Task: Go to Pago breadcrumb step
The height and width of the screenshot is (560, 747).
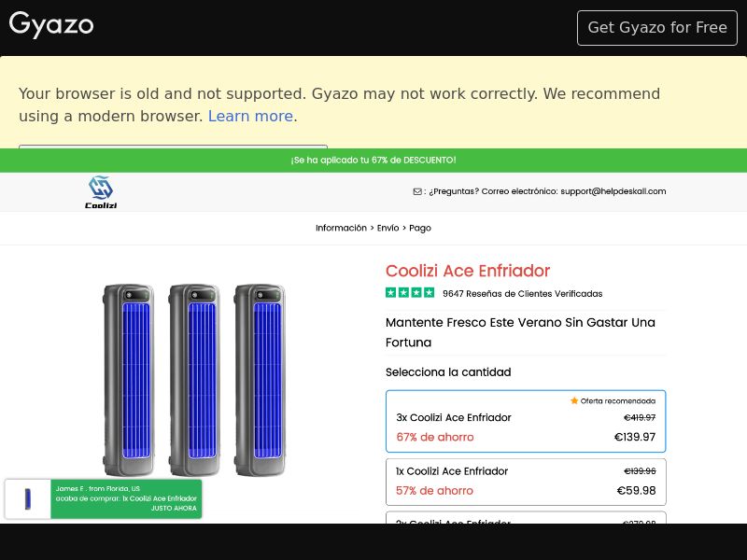Action: 419,228
